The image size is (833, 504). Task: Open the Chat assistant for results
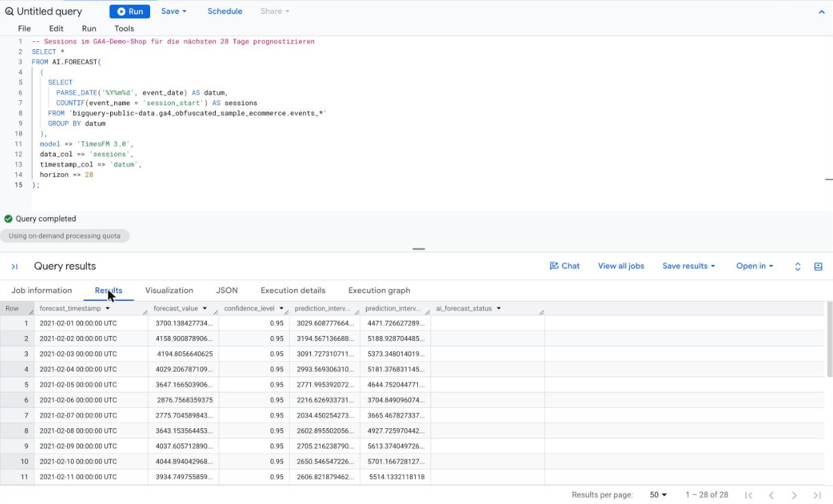tap(565, 266)
